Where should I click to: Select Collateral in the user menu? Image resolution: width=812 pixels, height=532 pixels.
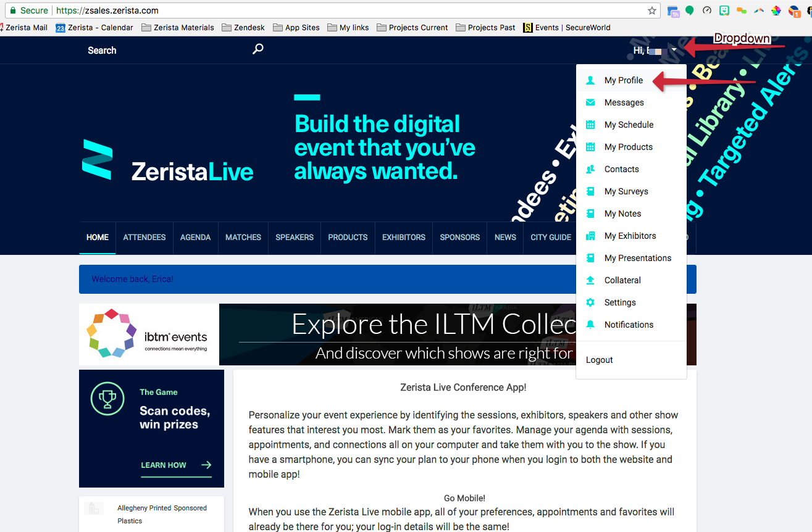point(631,280)
